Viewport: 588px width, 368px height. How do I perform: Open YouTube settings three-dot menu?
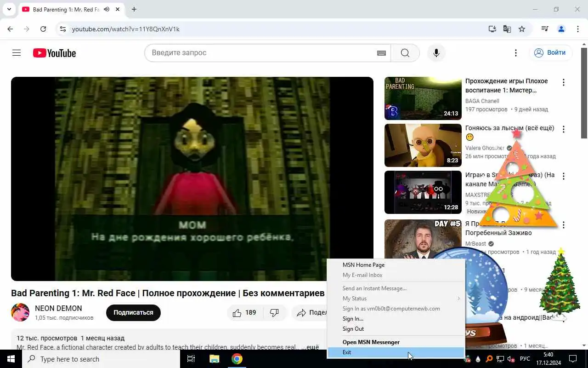click(516, 53)
